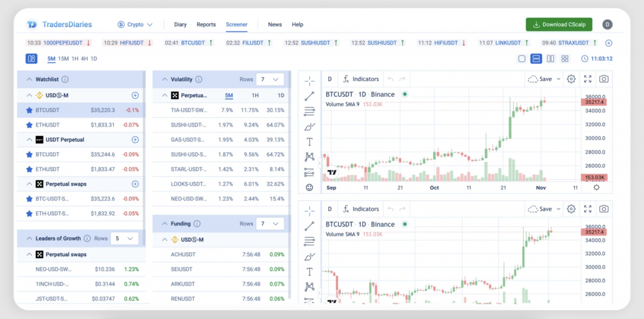644x319 pixels.
Task: Open the Reports tab
Action: click(x=206, y=25)
